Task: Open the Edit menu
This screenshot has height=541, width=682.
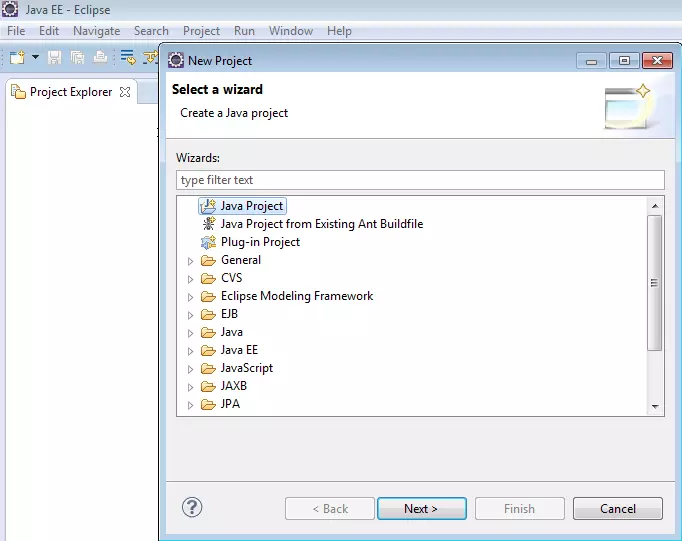Action: [x=49, y=31]
